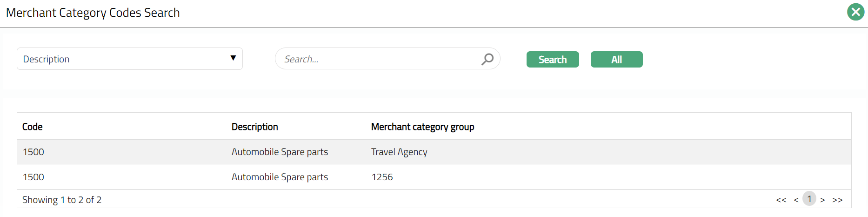868x217 pixels.
Task: Sort by the Description column header
Action: click(x=254, y=127)
